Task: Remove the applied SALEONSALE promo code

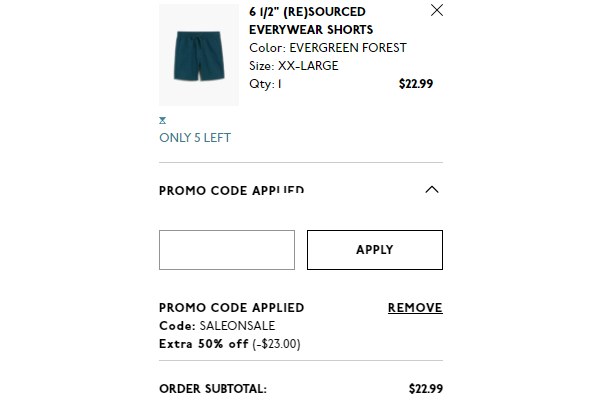Action: (x=415, y=308)
